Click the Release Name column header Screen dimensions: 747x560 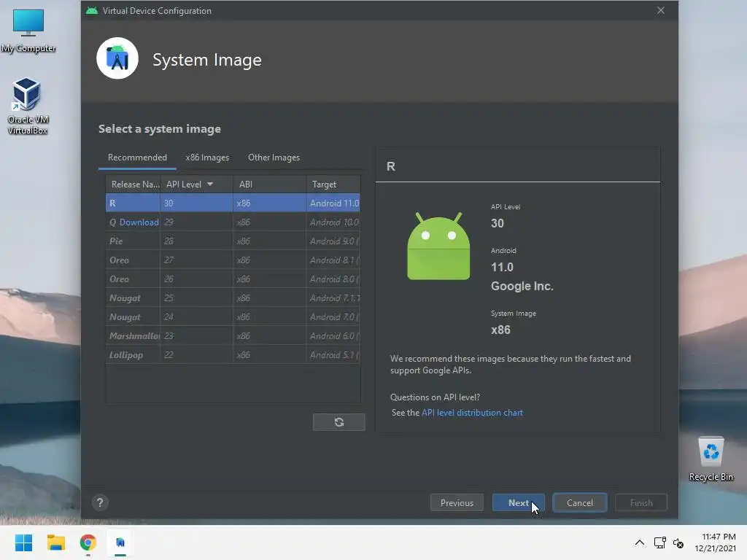[x=134, y=184]
